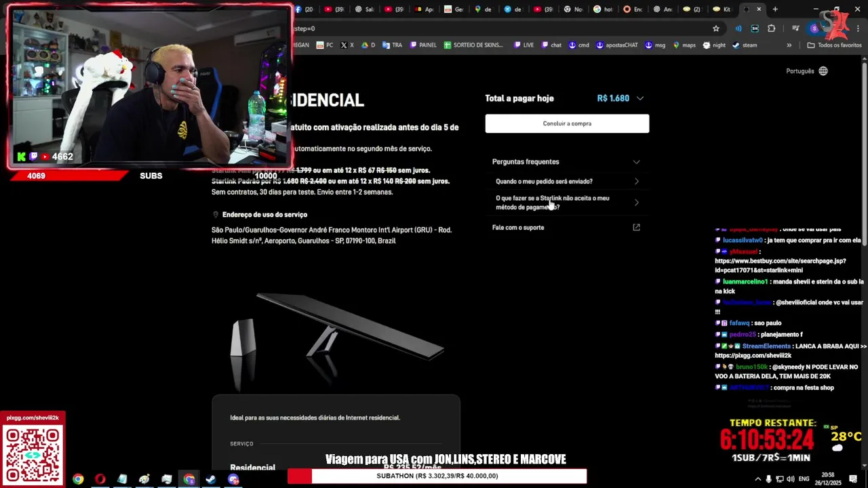Switch to the Sal ChatGPT tab

(364, 9)
